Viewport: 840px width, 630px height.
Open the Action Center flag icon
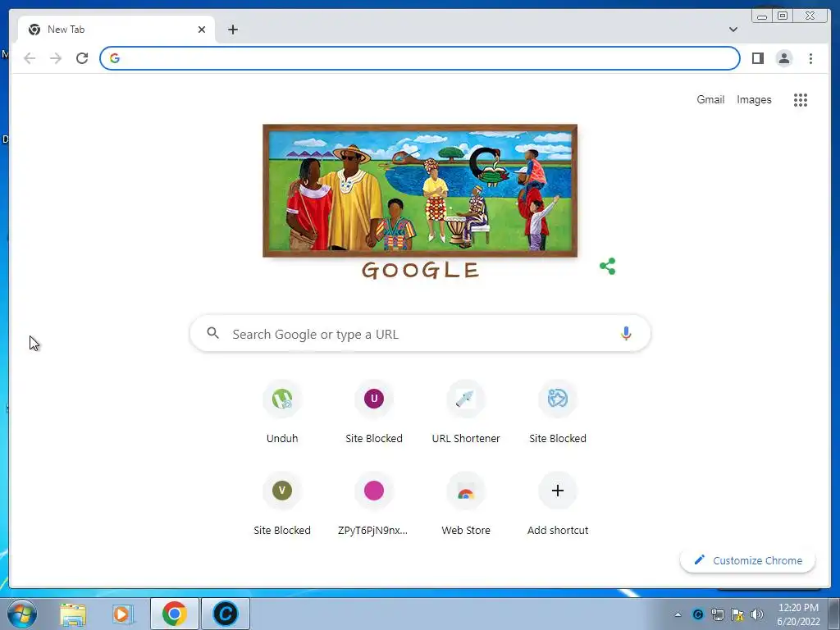[x=737, y=614]
